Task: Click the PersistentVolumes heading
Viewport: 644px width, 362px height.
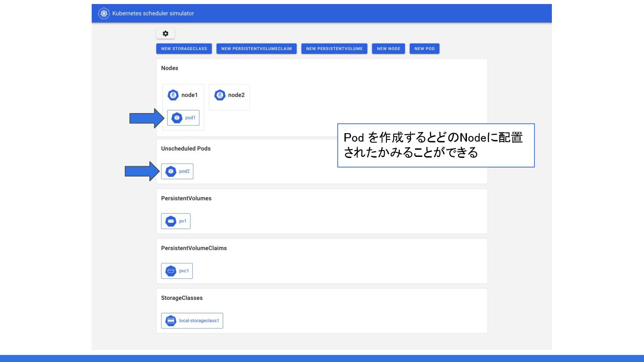Action: point(186,198)
